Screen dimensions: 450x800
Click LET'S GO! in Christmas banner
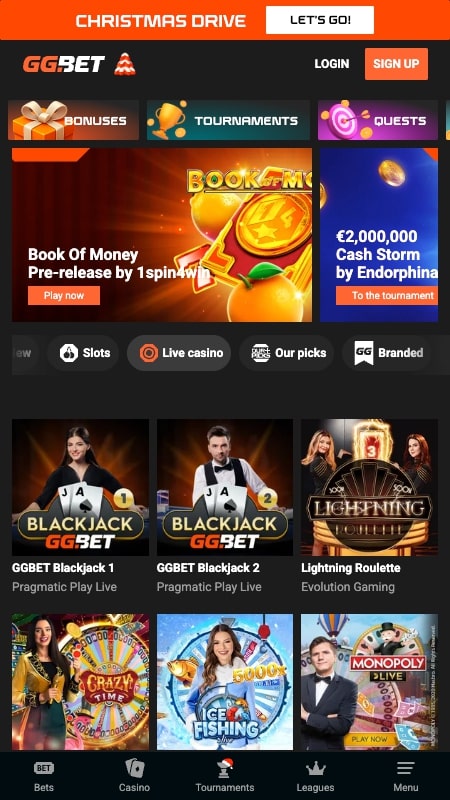click(320, 20)
